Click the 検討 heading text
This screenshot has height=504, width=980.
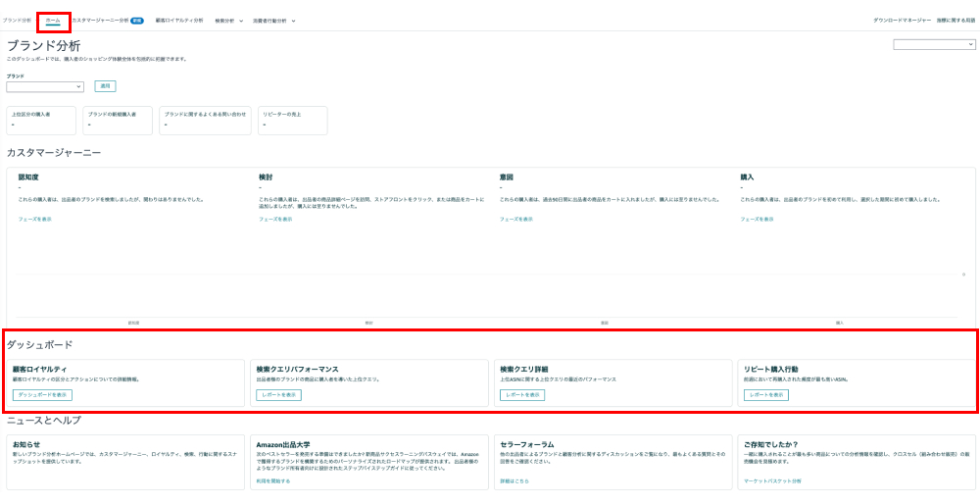(x=266, y=177)
